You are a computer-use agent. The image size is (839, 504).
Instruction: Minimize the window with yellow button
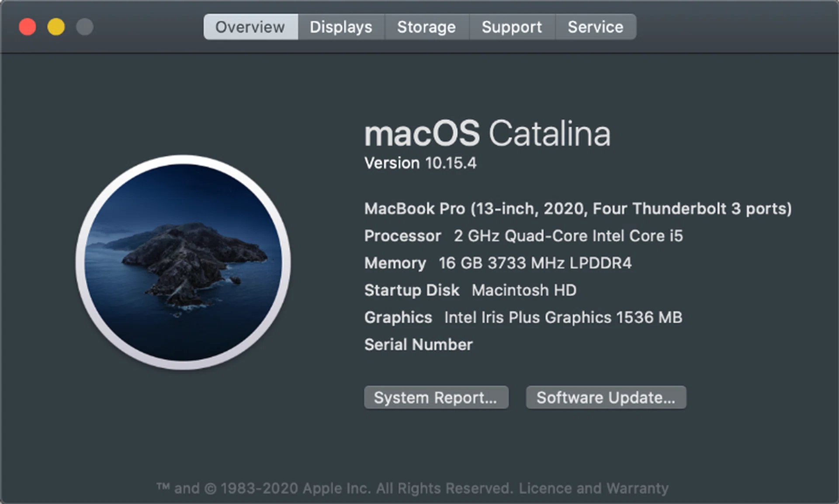click(x=56, y=27)
